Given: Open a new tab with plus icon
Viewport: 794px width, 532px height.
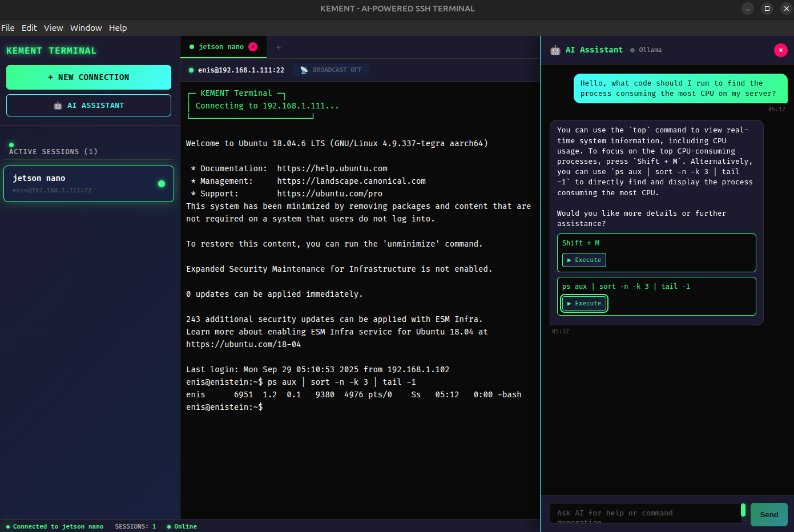Looking at the screenshot, I should tap(279, 47).
